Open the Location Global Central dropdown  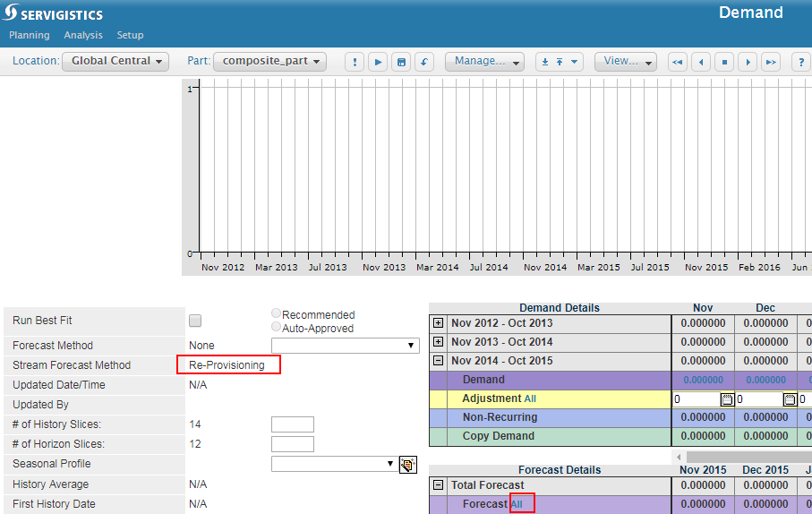tap(115, 61)
